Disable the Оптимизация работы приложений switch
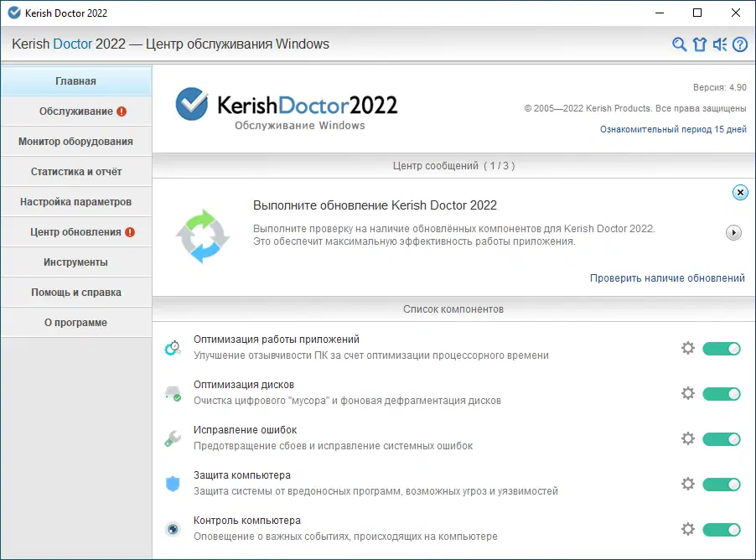This screenshot has width=756, height=560. (x=722, y=349)
